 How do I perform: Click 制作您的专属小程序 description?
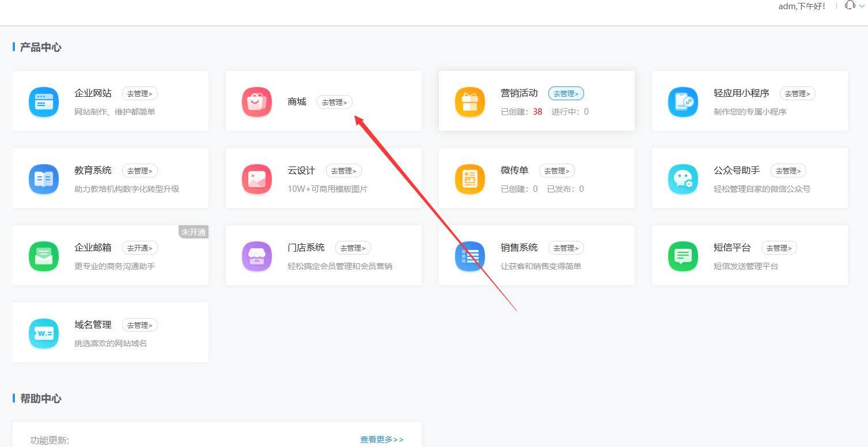pos(750,112)
